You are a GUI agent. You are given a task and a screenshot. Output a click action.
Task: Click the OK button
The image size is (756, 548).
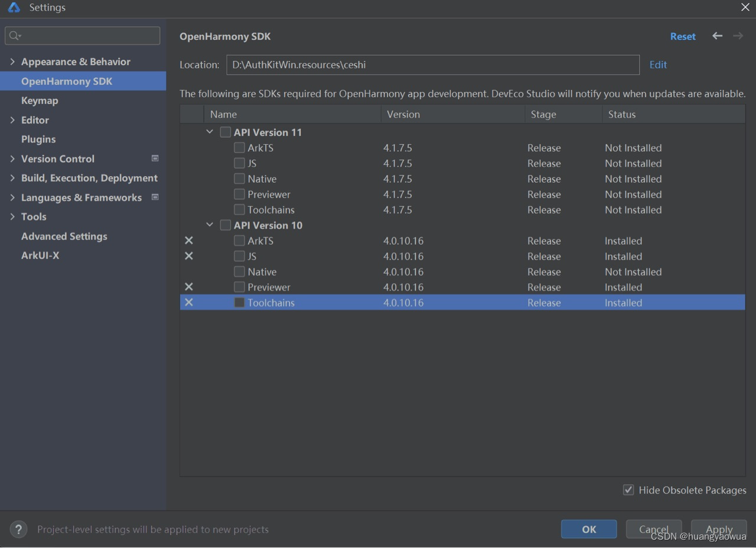589,529
